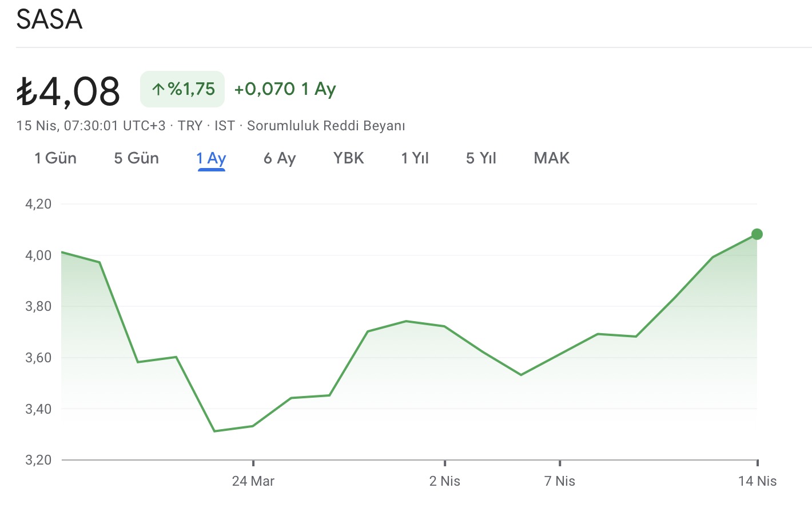Click the 4,00 price axis label
The image size is (812, 512).
(38, 255)
